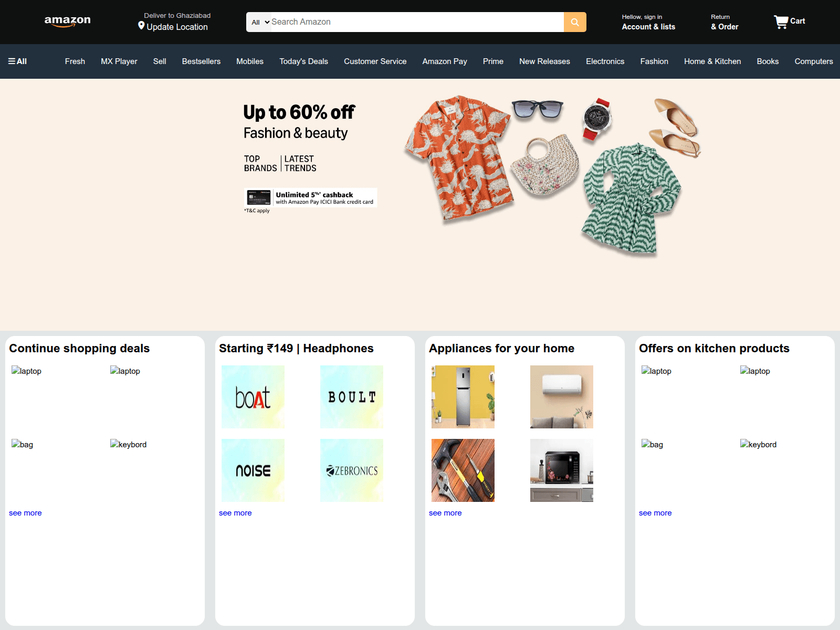Open Account & lists

tap(648, 22)
